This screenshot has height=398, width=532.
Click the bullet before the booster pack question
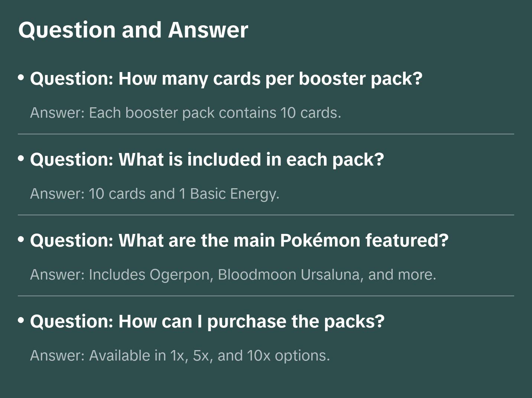[x=21, y=77]
